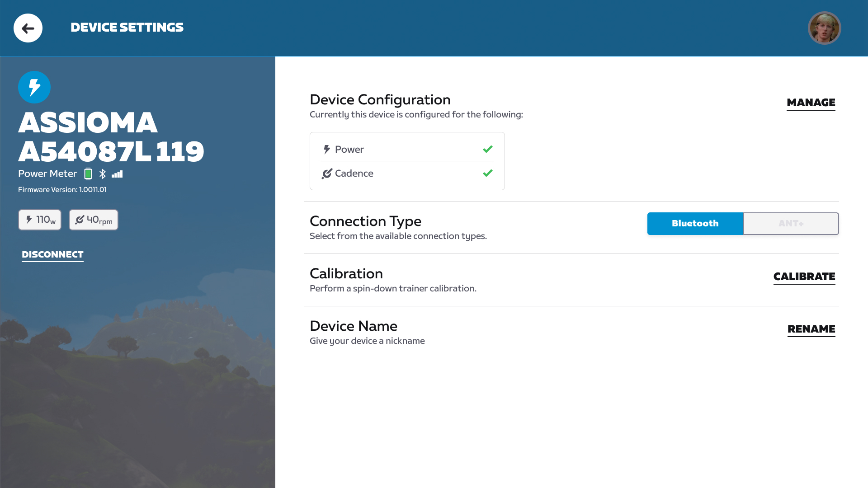Click the blue lightning power meter icon
This screenshot has width=868, height=488.
[x=34, y=87]
